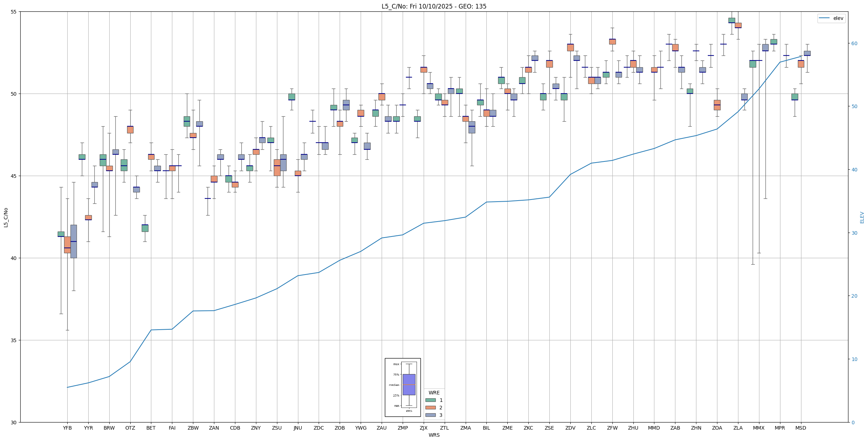
Task: Click the WRE legend title
Action: (434, 393)
